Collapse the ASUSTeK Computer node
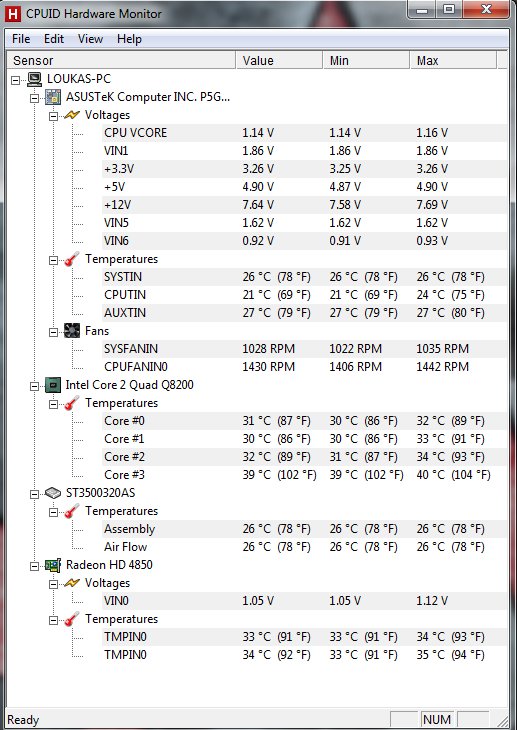Viewport: 517px width, 730px height. (34, 98)
